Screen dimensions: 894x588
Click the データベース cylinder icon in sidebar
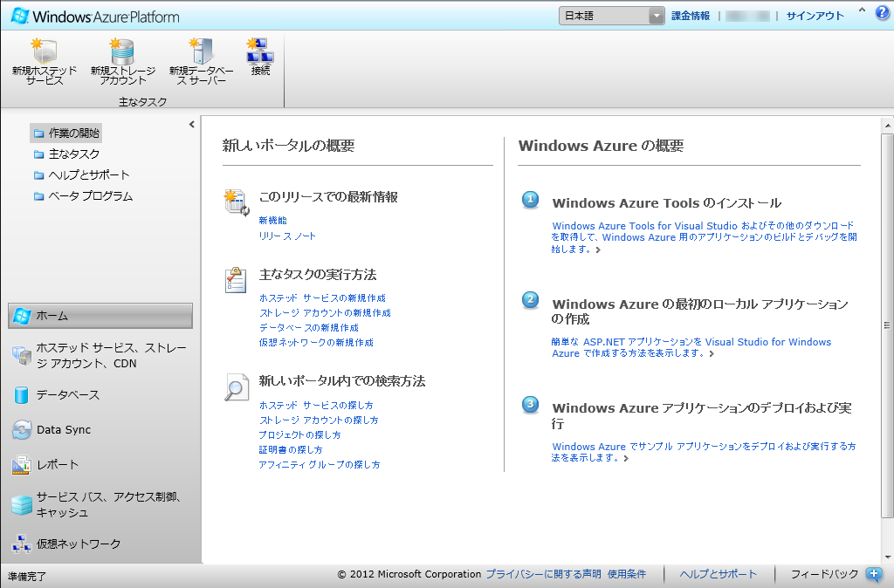pos(21,395)
